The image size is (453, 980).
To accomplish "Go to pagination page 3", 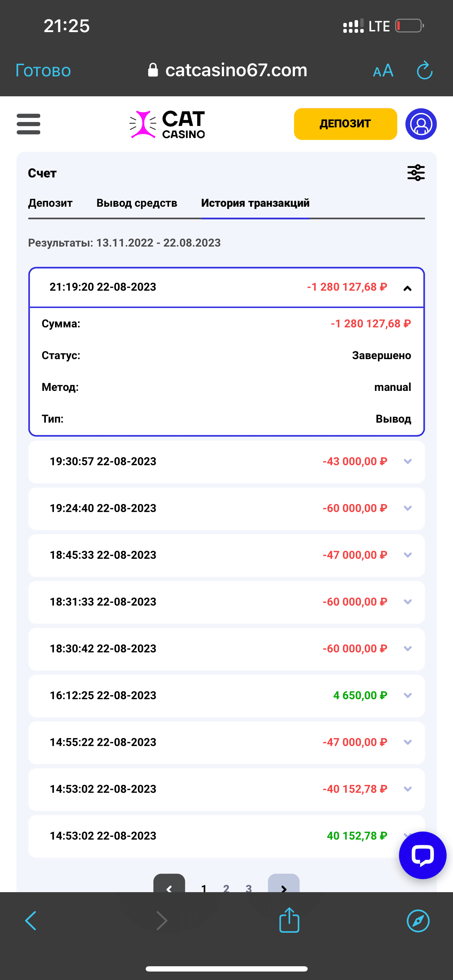I will click(x=249, y=888).
